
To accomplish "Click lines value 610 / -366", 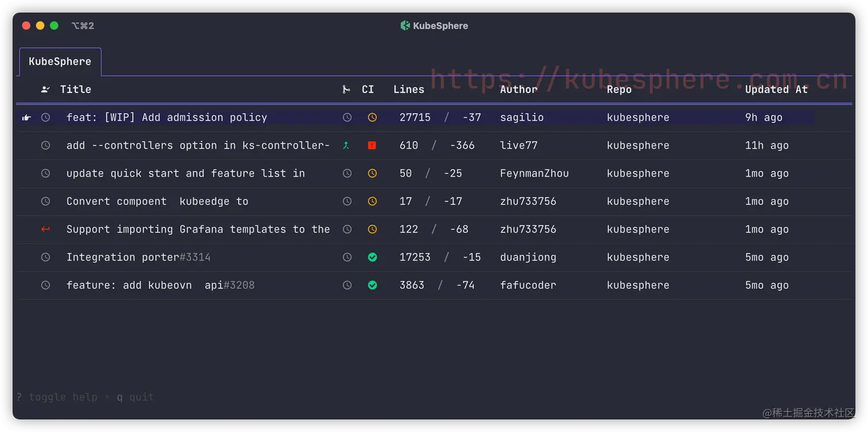I will 437,145.
